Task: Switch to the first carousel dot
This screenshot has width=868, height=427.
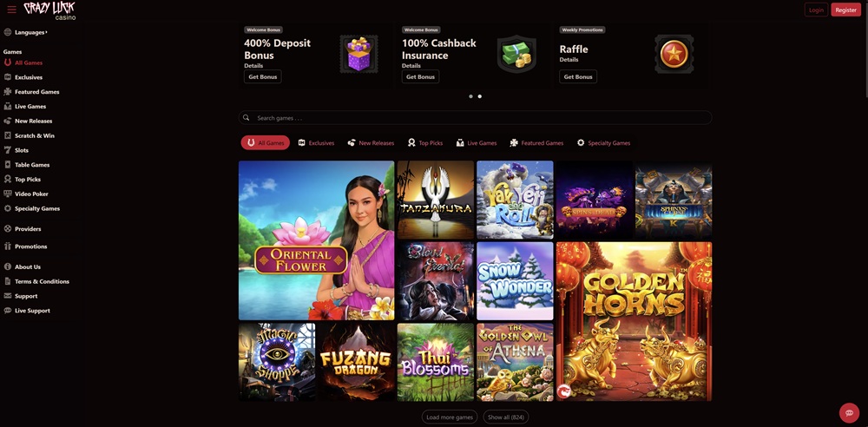Action: pyautogui.click(x=470, y=96)
